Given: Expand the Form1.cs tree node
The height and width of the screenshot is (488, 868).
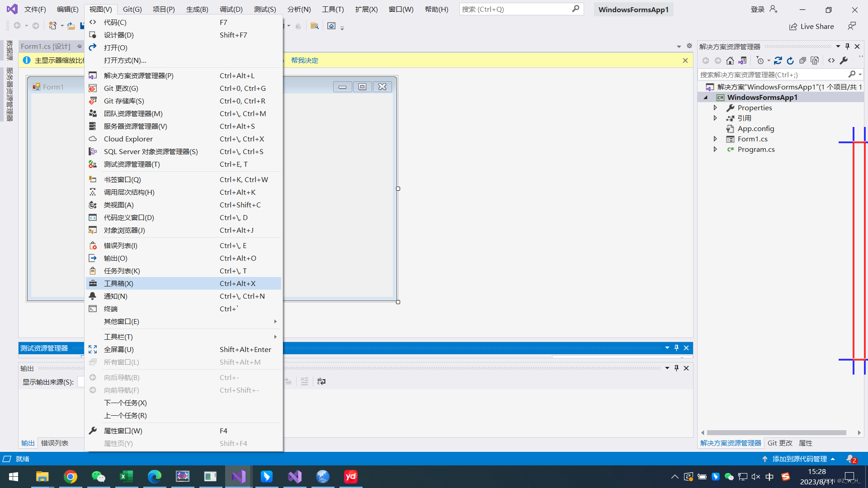Looking at the screenshot, I should point(715,139).
